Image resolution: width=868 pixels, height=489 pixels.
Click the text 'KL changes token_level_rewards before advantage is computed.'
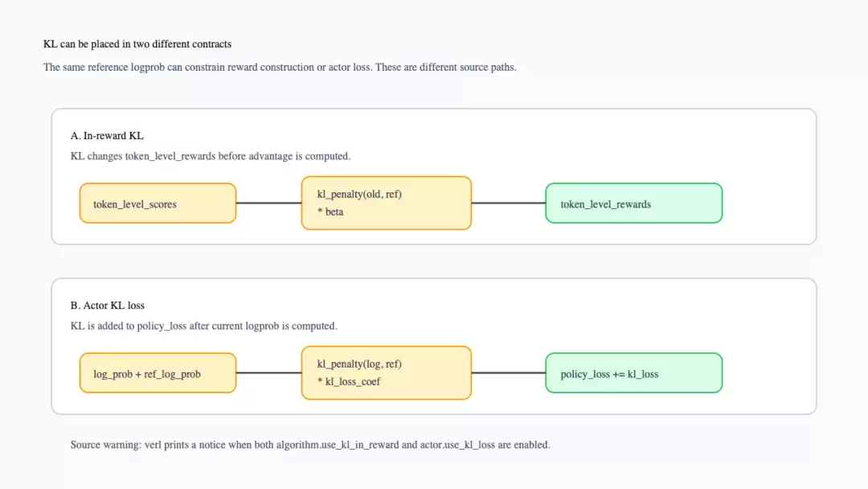[211, 156]
